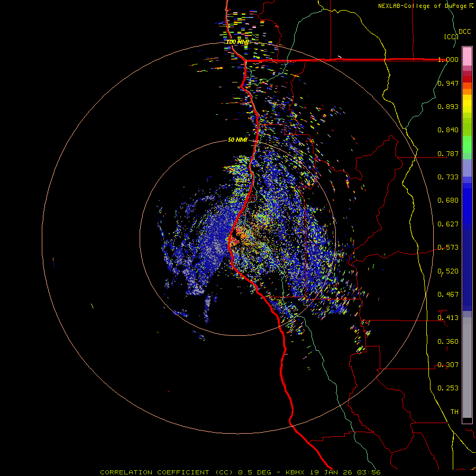Pick the orange swatch on the color bar
The image size is (476, 476).
point(467,91)
